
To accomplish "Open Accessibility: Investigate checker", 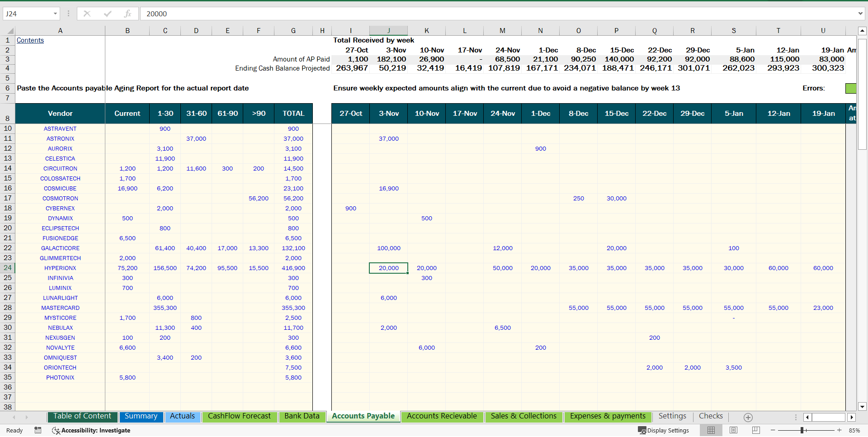I will (91, 430).
